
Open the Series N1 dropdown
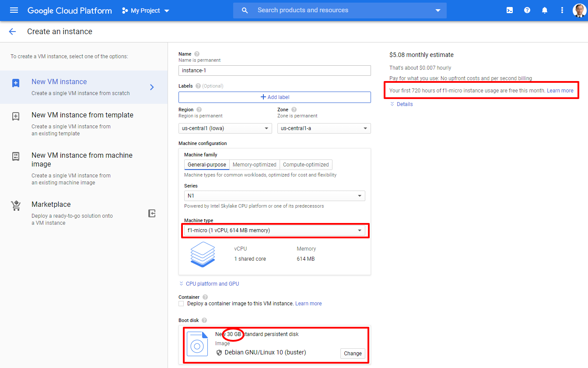275,196
